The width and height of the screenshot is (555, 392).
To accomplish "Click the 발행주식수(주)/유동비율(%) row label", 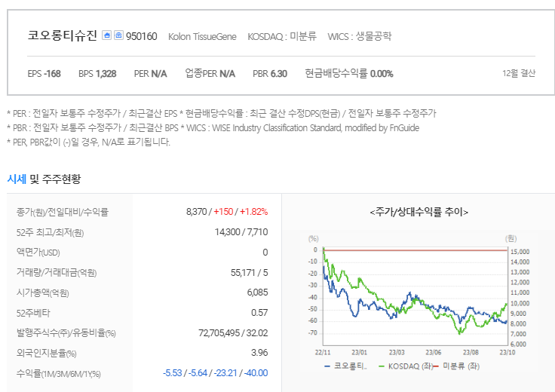I will 66,333.
